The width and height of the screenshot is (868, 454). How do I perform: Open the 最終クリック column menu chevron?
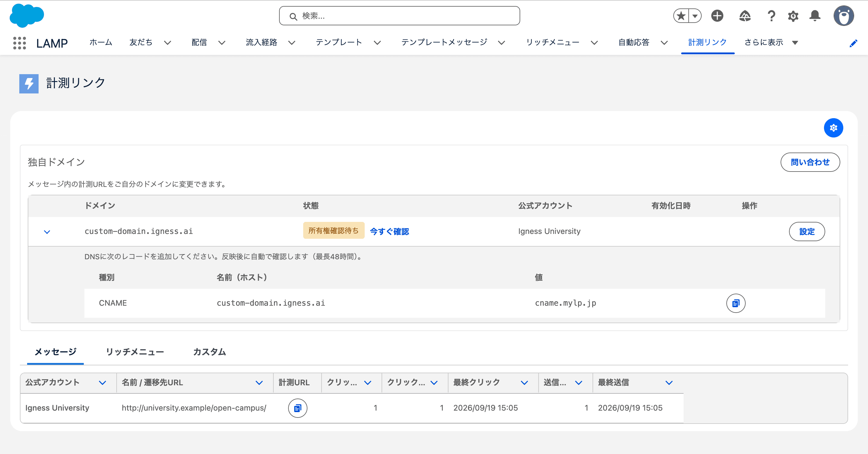point(524,383)
